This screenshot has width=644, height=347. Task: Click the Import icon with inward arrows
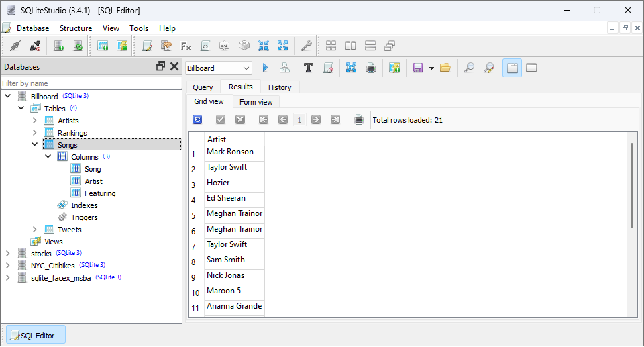(263, 46)
